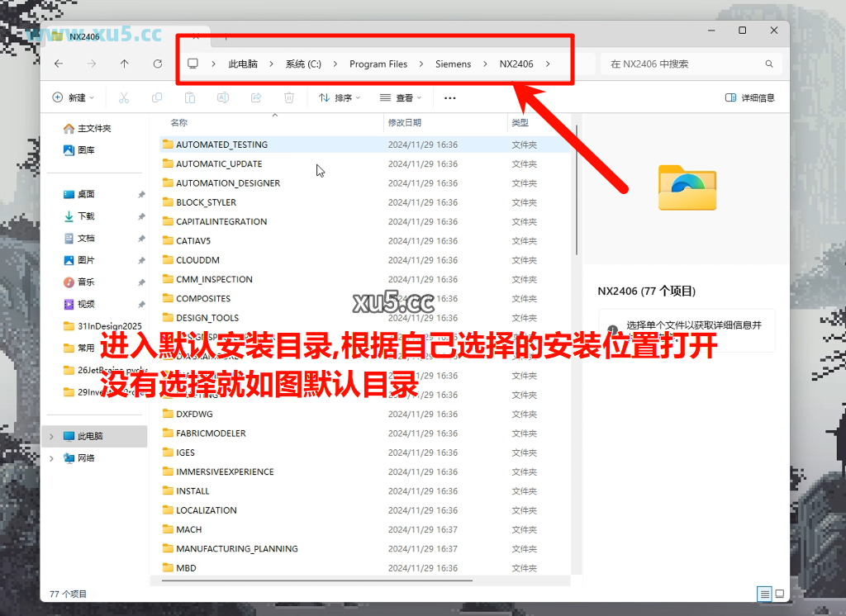This screenshot has width=846, height=616.
Task: Click the Up directory arrow
Action: (x=124, y=64)
